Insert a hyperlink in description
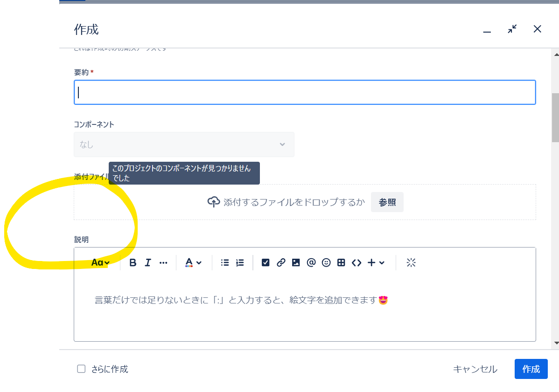This screenshot has width=559, height=392. pyautogui.click(x=281, y=263)
